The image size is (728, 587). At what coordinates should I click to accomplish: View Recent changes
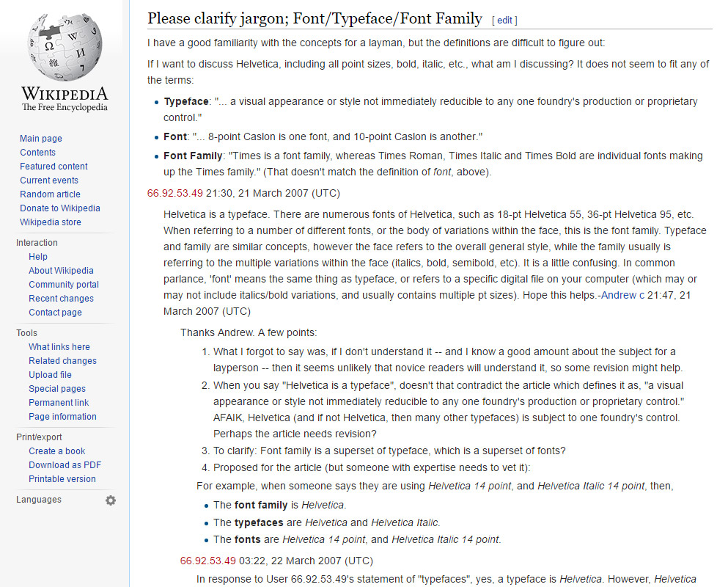click(62, 299)
